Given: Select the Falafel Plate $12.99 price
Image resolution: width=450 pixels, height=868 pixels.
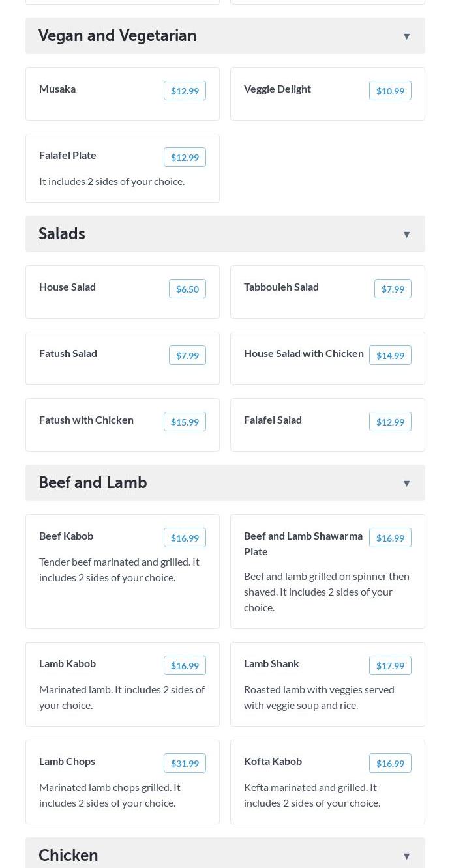Looking at the screenshot, I should (185, 158).
